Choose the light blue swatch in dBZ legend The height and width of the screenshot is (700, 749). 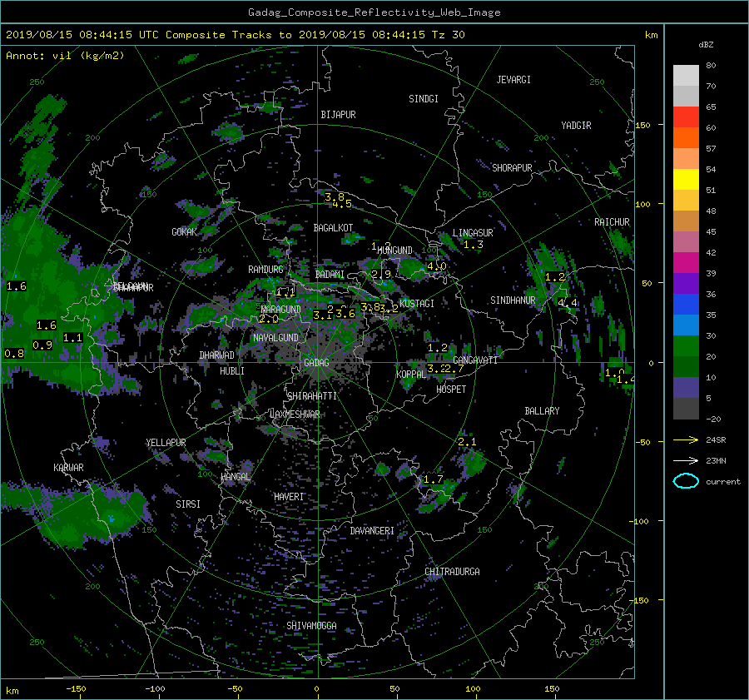[686, 325]
